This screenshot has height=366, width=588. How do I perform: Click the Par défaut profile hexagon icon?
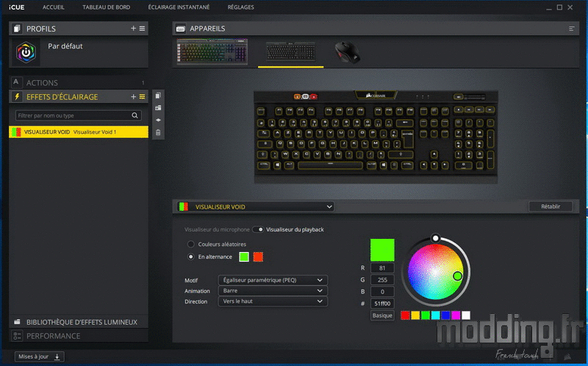[x=26, y=52]
